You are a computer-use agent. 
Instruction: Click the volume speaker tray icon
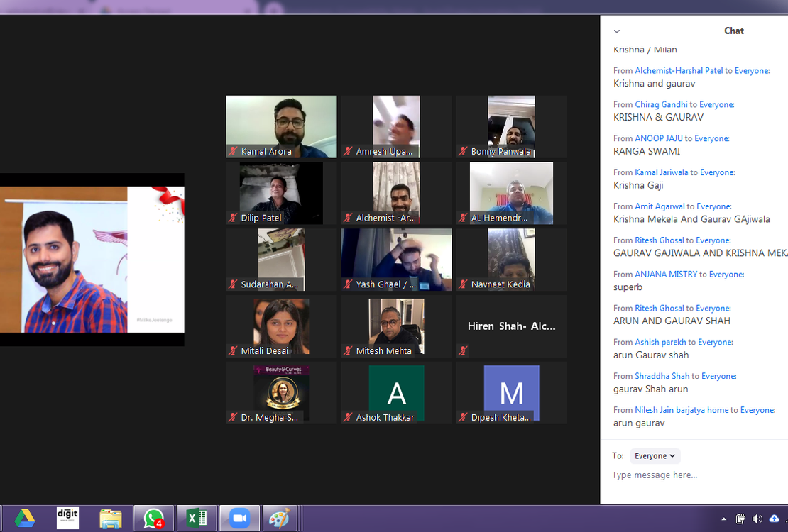[x=757, y=519]
